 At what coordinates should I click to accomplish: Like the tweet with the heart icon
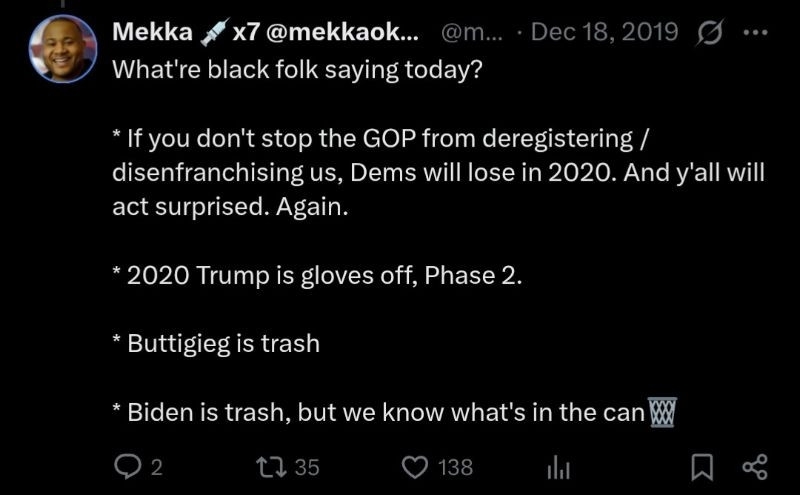(415, 467)
